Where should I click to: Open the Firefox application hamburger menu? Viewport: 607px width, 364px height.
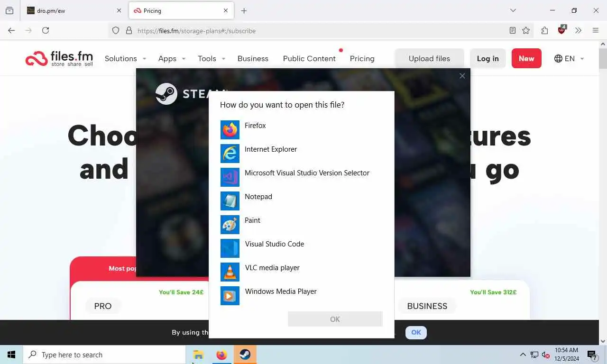(596, 30)
